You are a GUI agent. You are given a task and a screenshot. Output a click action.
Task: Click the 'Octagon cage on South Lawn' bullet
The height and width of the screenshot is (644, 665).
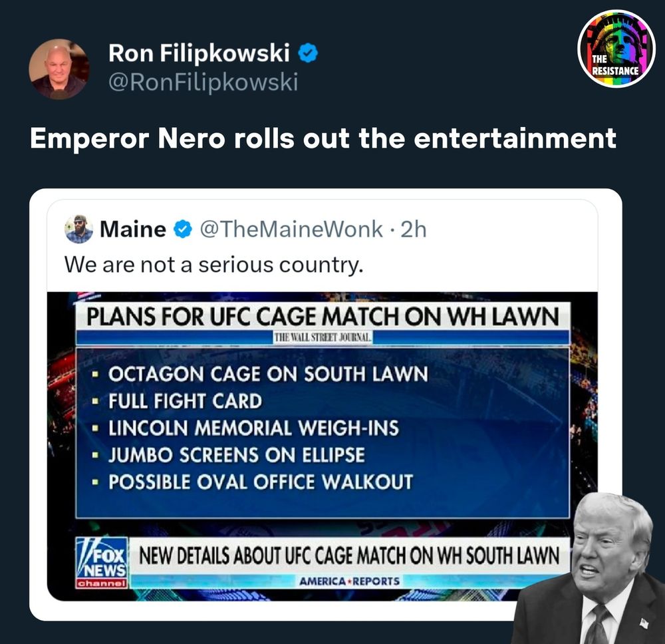267,374
